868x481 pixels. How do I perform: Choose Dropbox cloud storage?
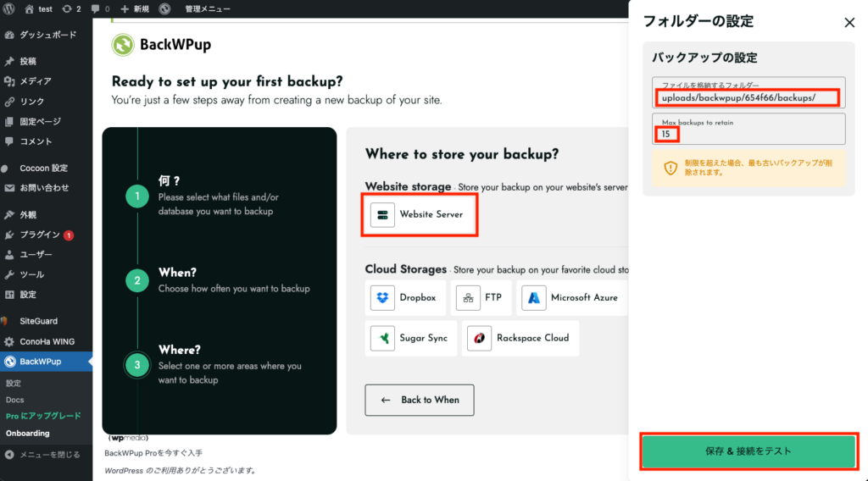pos(405,298)
